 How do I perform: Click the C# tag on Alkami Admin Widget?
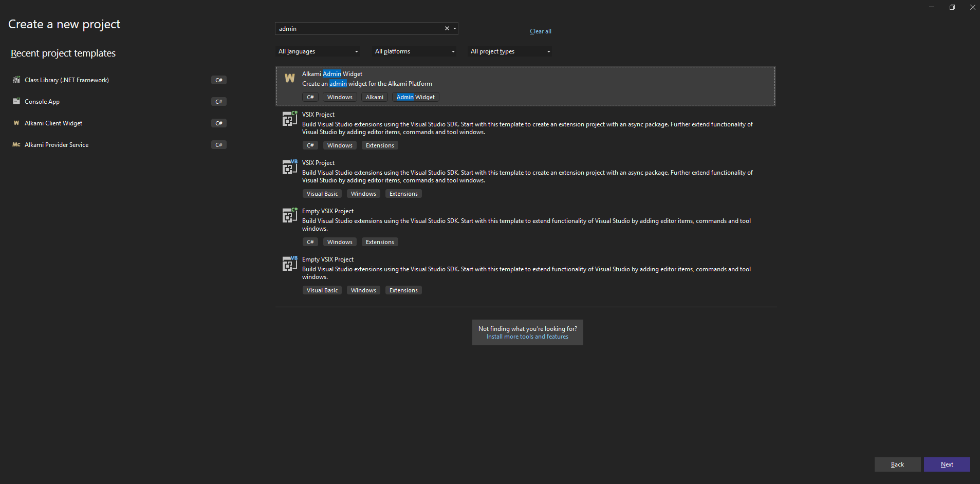pos(310,97)
